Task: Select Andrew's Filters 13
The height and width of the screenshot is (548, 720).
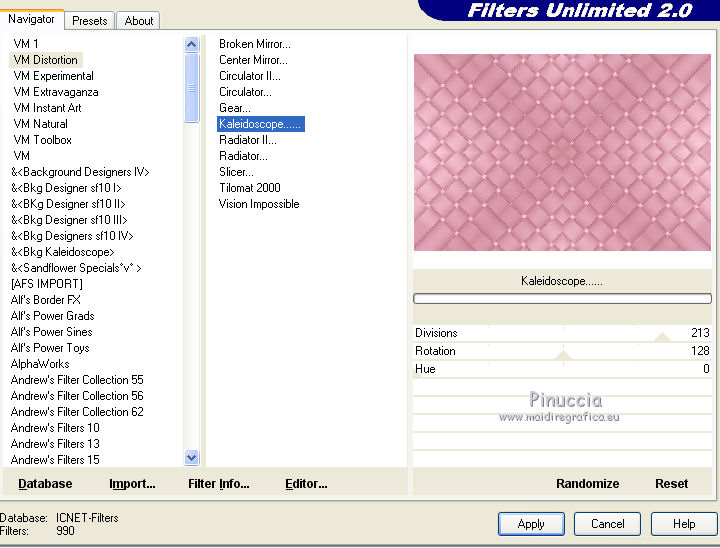Action: point(55,444)
